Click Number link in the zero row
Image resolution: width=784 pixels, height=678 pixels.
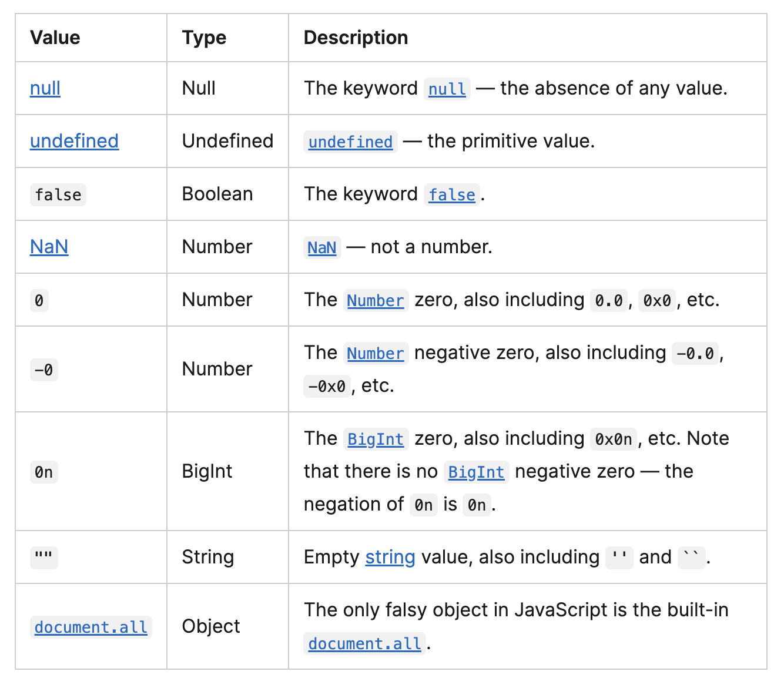[x=376, y=300]
